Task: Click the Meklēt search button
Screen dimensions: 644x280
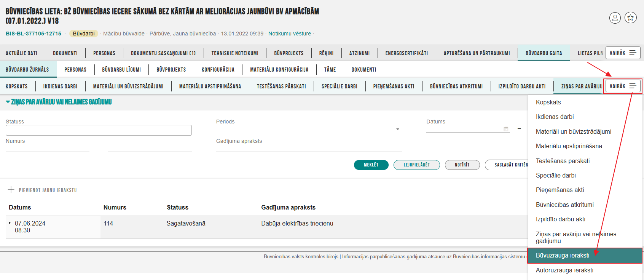Action: 371,165
